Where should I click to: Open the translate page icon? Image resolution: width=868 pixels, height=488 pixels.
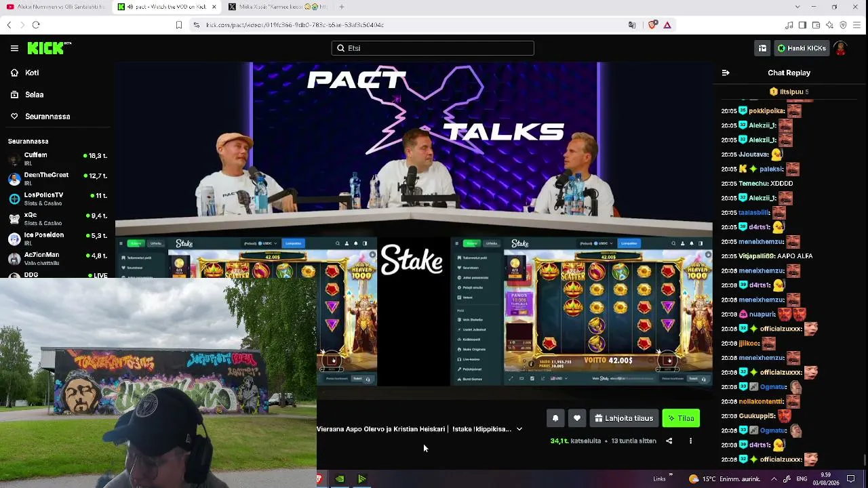[x=632, y=25]
